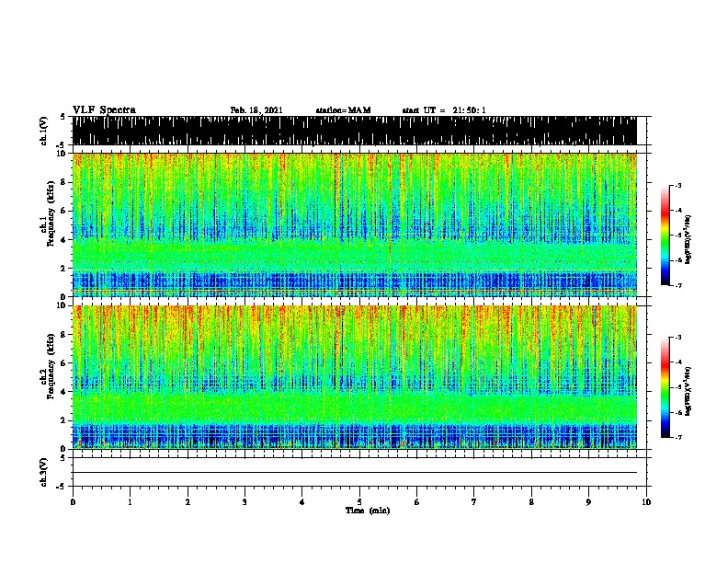Click the time axis tick label "8"
This screenshot has width=728, height=563.
(x=531, y=502)
